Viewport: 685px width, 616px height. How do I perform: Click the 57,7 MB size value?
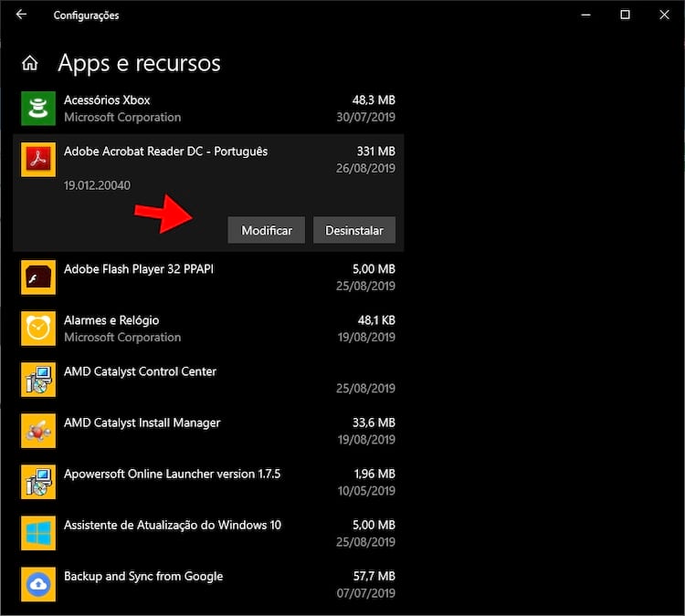(x=374, y=576)
